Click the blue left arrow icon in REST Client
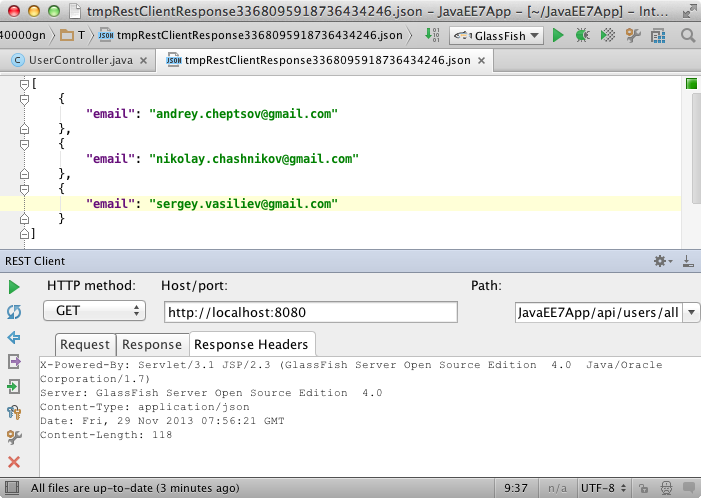Image resolution: width=701 pixels, height=498 pixels. pos(14,337)
